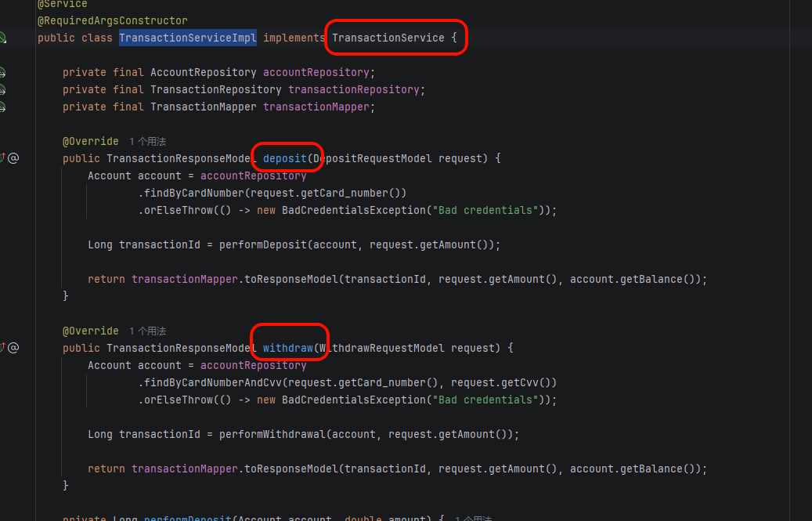Click the findByCardNumberAndCvv call
The width and height of the screenshot is (812, 521).
click(x=213, y=383)
